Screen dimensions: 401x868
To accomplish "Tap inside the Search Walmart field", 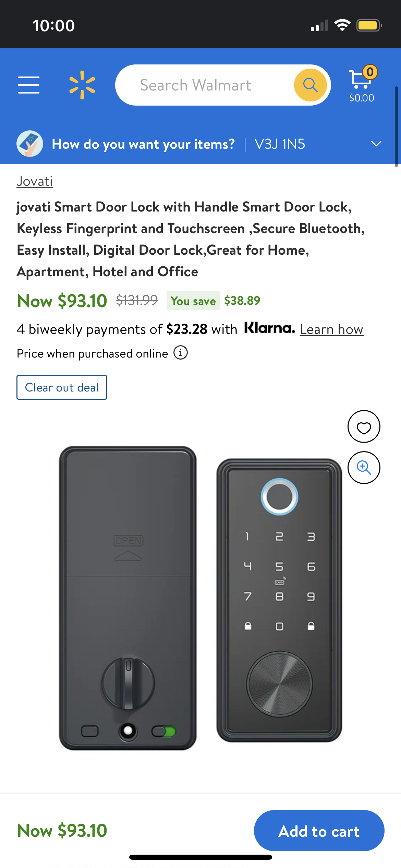I will click(x=206, y=85).
